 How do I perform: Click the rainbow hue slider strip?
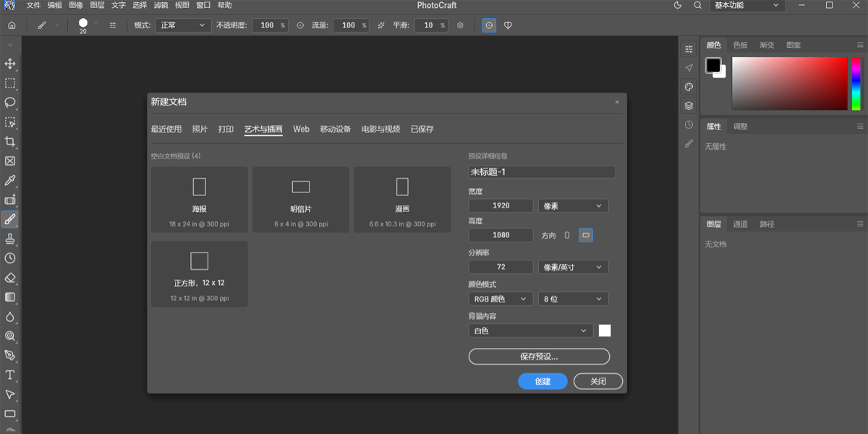[856, 84]
